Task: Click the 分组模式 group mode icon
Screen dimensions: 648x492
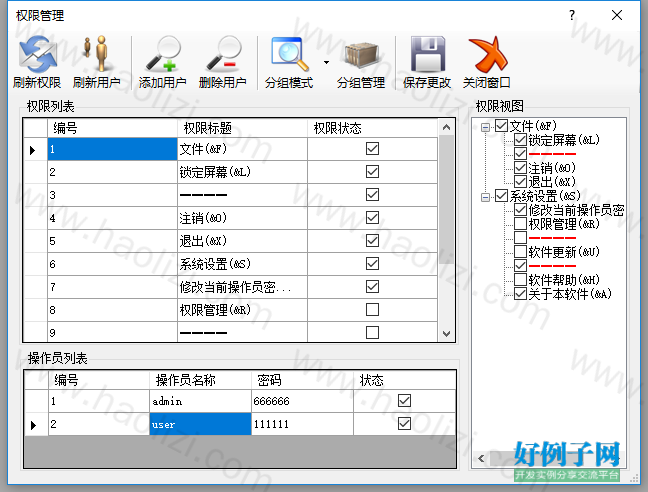Action: tap(289, 54)
